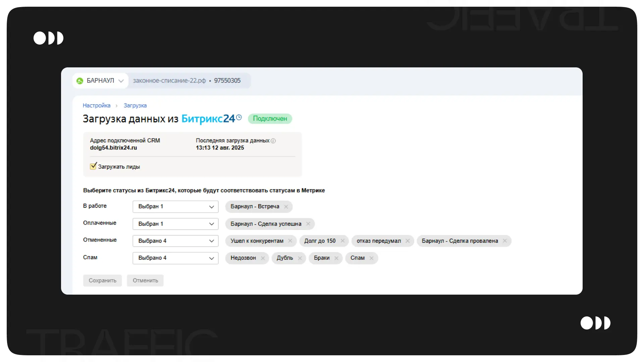Remove the 'Недозвон' spam tag
The height and width of the screenshot is (362, 644).
(263, 258)
